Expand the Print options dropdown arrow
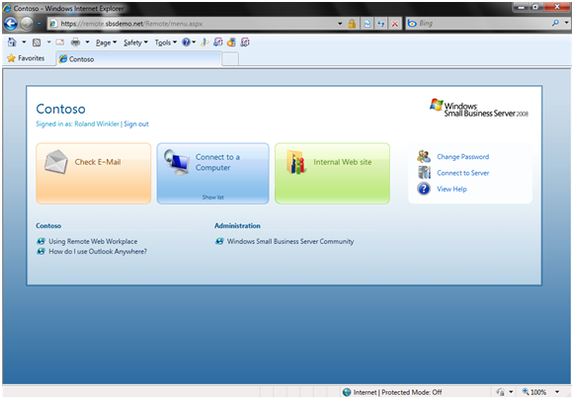This screenshot has height=400, width=574. (87, 42)
